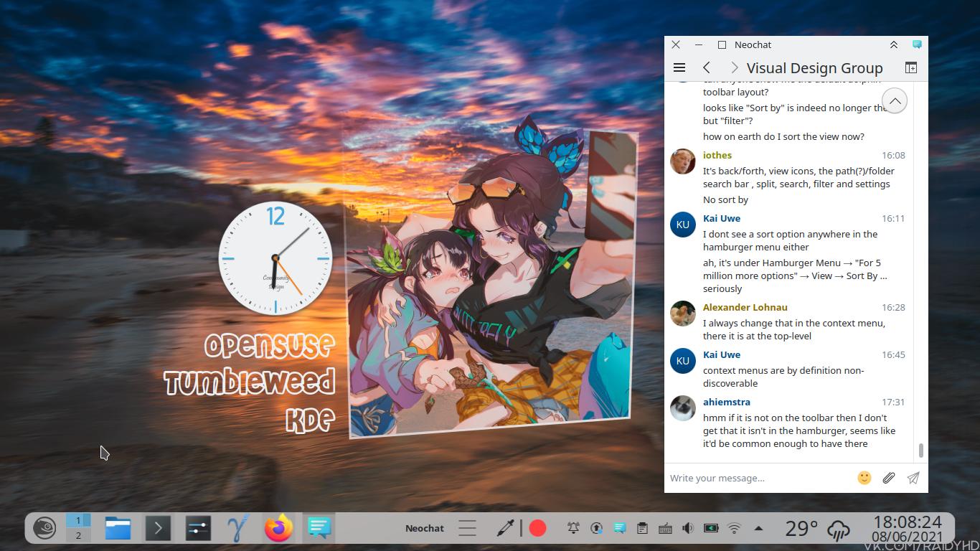Open the keyboard tray icon
Image resolution: width=980 pixels, height=551 pixels.
(x=665, y=528)
